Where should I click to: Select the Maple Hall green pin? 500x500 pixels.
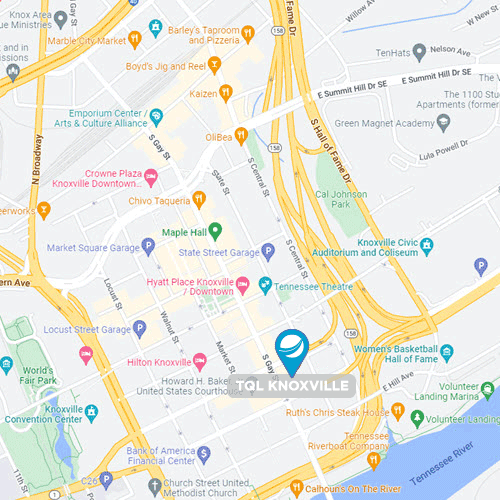(215, 231)
